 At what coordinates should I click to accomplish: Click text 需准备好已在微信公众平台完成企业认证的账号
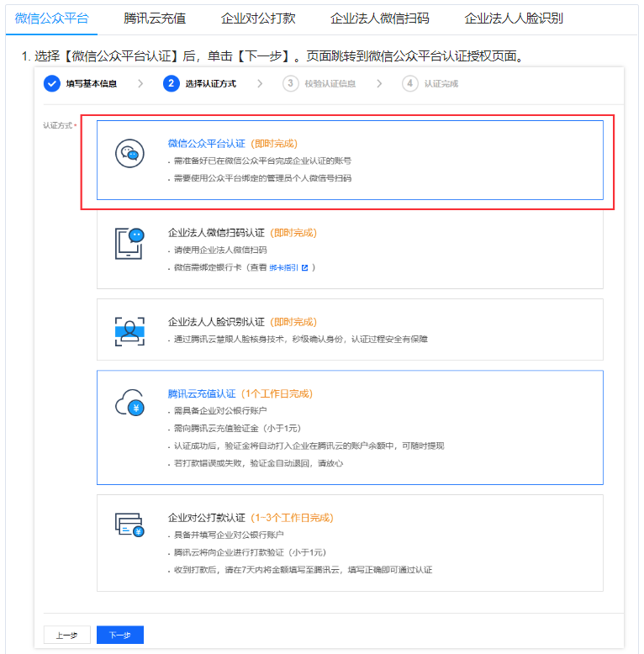click(x=263, y=161)
